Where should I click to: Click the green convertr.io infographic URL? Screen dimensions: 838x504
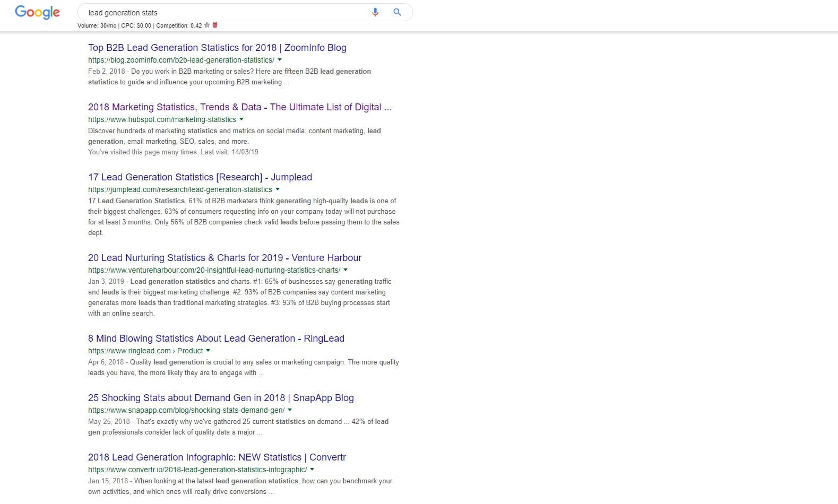pyautogui.click(x=197, y=470)
